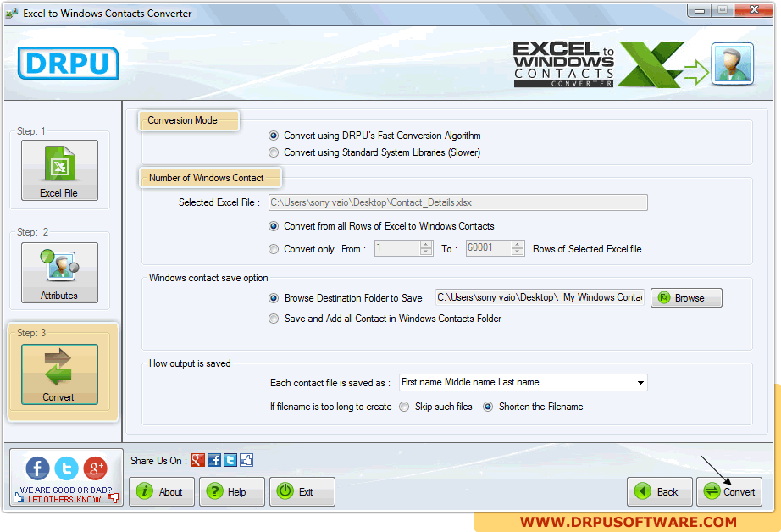Close the converter window
The image size is (781, 532).
(754, 10)
